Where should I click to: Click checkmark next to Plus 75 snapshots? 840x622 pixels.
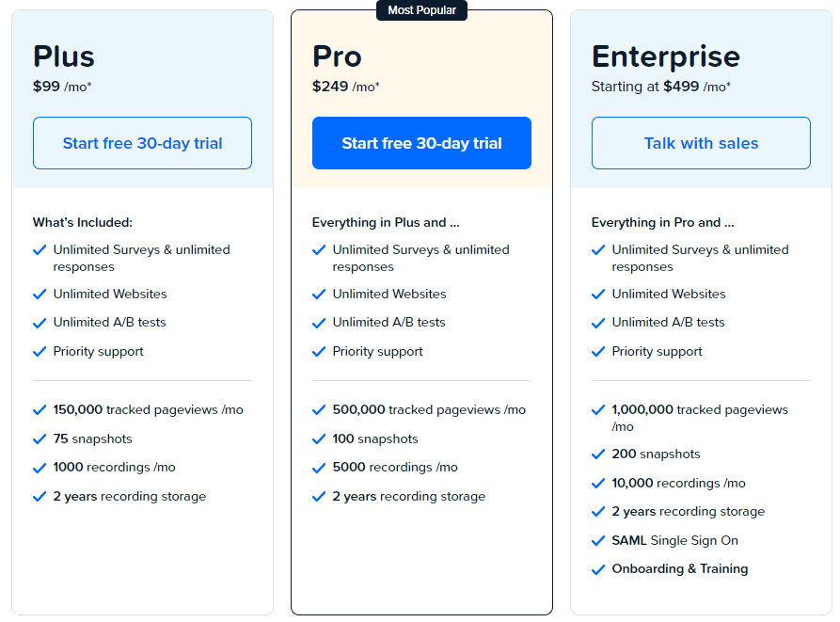[40, 439]
